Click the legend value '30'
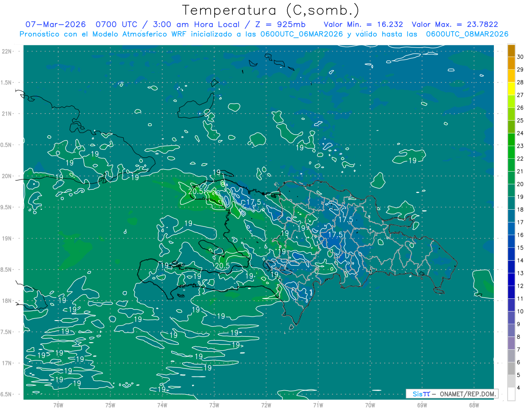 (x=520, y=57)
